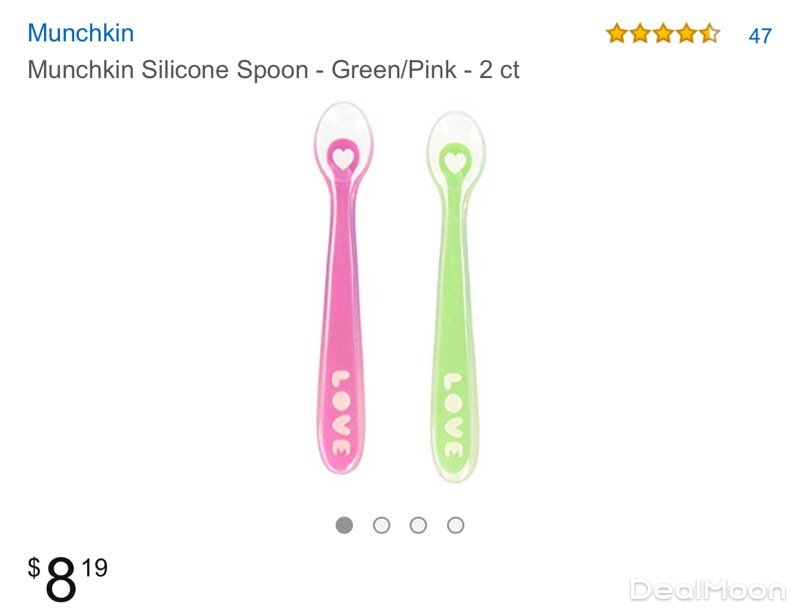The image size is (800, 614).
Task: Tap the heart cutout on the pink spoon
Action: [x=342, y=157]
